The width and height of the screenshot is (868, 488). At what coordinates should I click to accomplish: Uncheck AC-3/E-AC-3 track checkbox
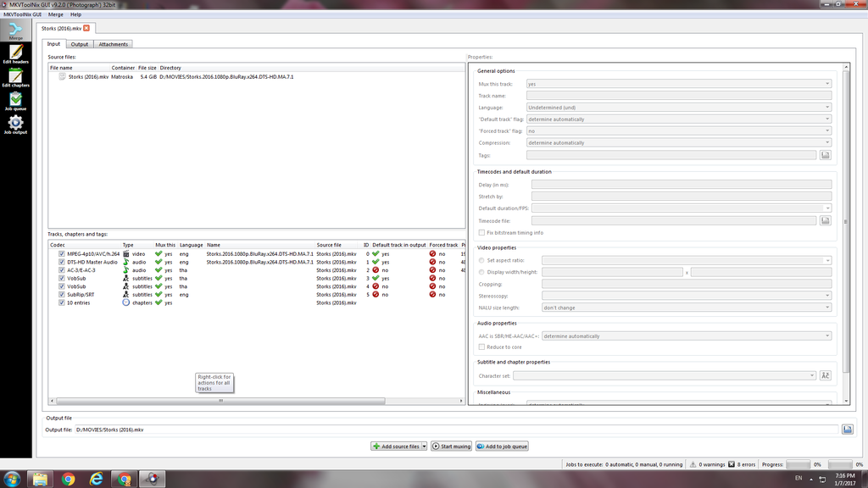(61, 270)
